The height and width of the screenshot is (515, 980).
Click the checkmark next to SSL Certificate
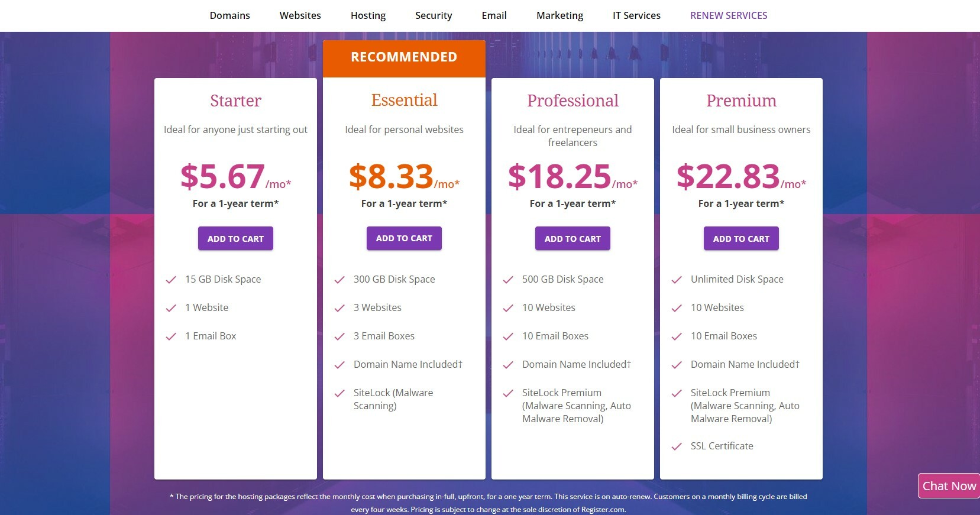tap(677, 446)
